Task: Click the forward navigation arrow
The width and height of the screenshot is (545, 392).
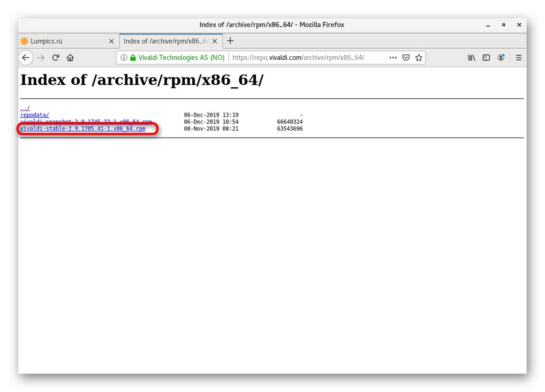Action: pyautogui.click(x=41, y=58)
